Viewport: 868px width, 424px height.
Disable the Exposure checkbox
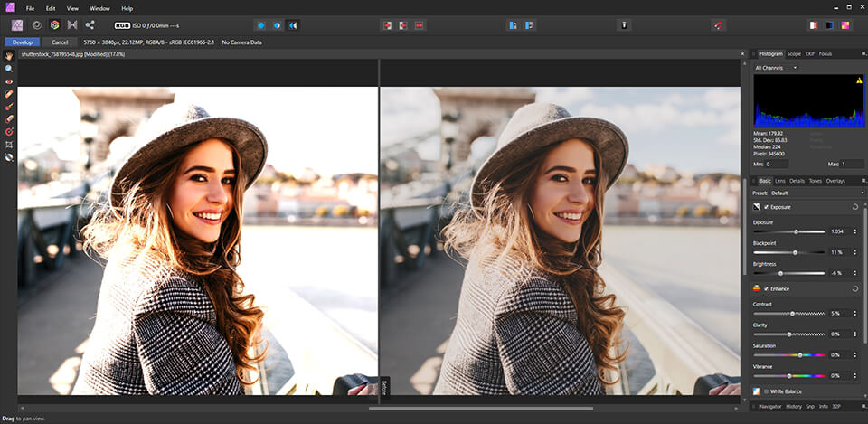766,207
